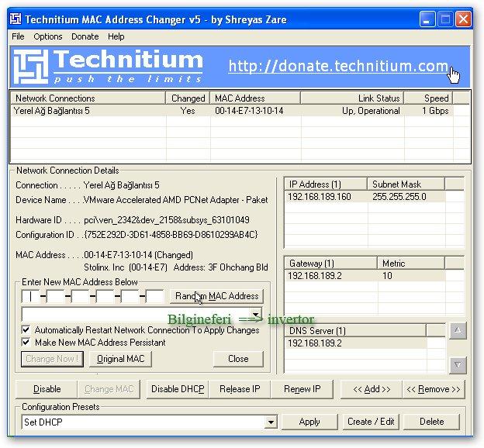Click MAC cell 00-14-E7-13-10-14 in list
Screen dimensions: 484x448
pyautogui.click(x=249, y=111)
